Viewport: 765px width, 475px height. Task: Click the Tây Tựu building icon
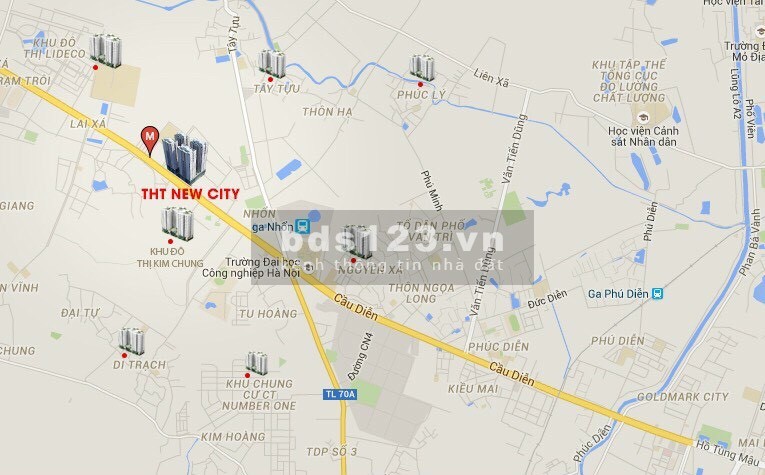tap(272, 63)
